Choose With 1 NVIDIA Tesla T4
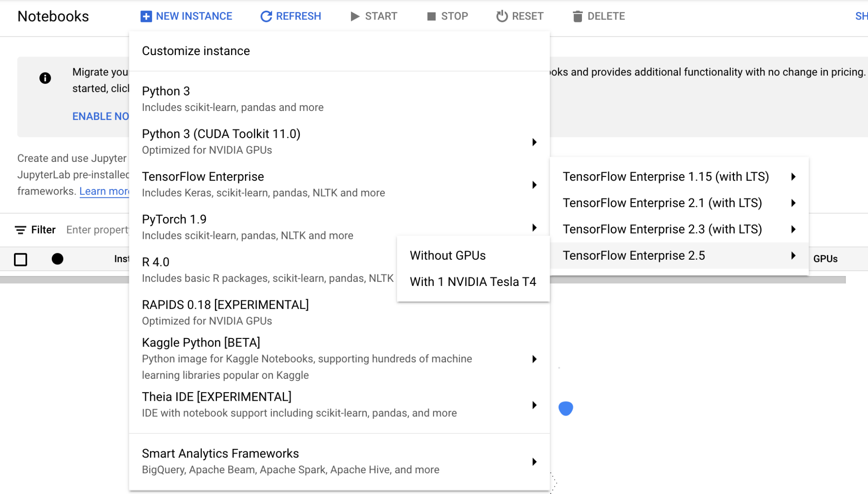868x494 pixels. click(473, 282)
